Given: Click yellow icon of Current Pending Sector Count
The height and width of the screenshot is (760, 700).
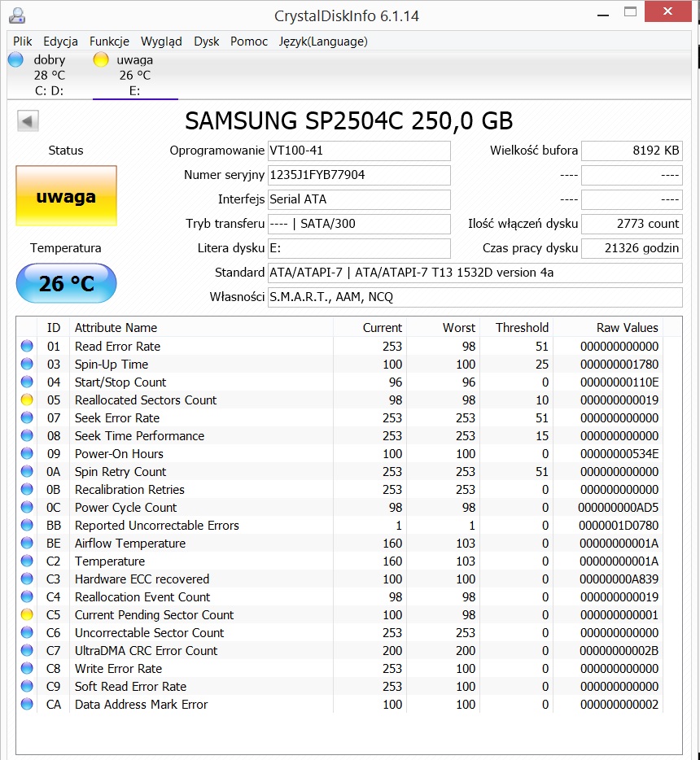Looking at the screenshot, I should coord(27,615).
